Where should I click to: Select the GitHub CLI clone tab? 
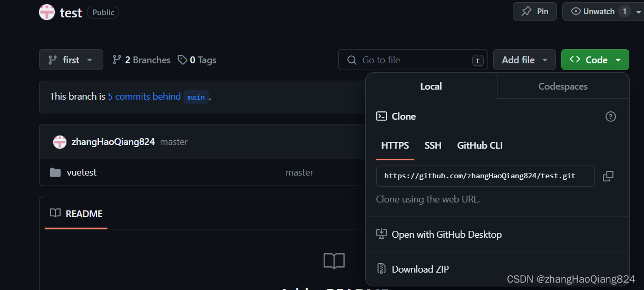480,146
